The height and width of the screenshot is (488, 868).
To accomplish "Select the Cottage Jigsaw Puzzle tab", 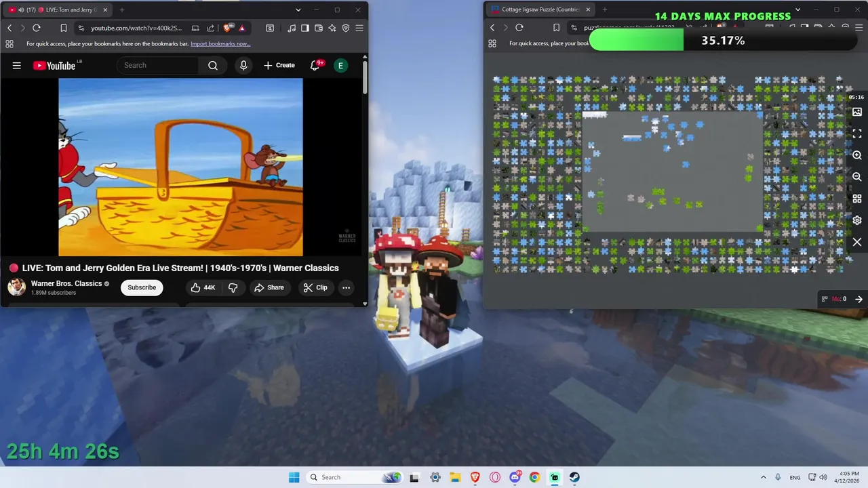I will pos(541,9).
